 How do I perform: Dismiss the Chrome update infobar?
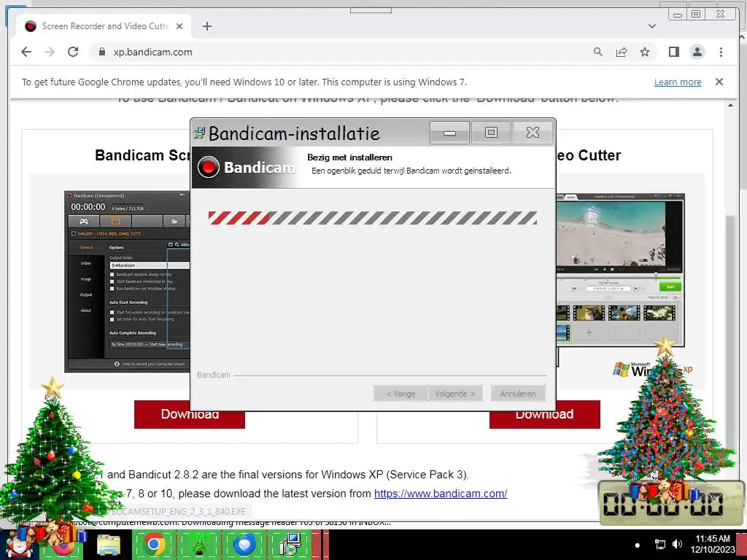coord(719,82)
